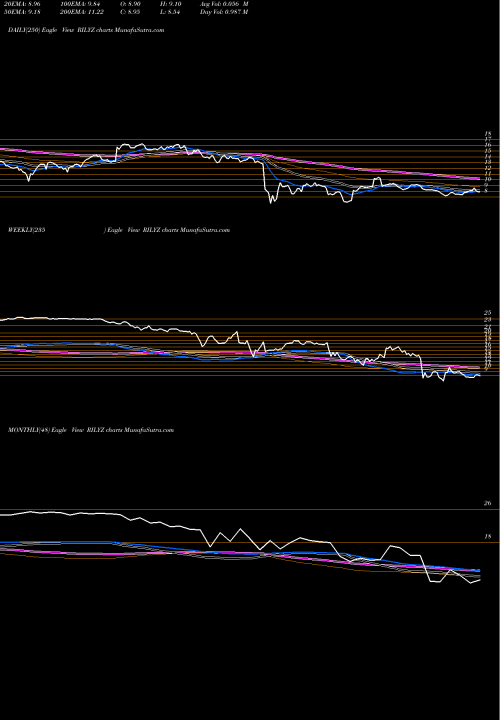Screen dimensions: 500x720
Task: Click the open price O label
Action: tap(131, 4)
